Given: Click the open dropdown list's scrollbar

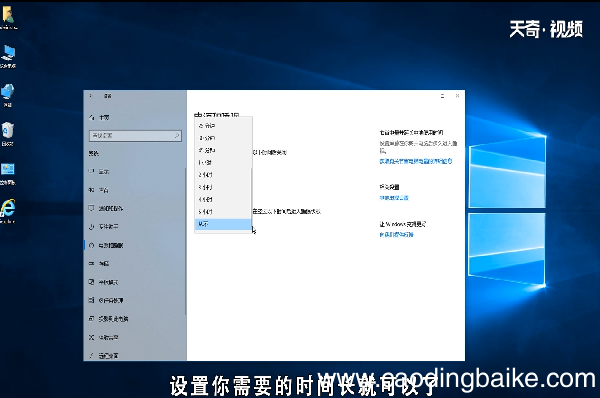Looking at the screenshot, I should [251, 197].
